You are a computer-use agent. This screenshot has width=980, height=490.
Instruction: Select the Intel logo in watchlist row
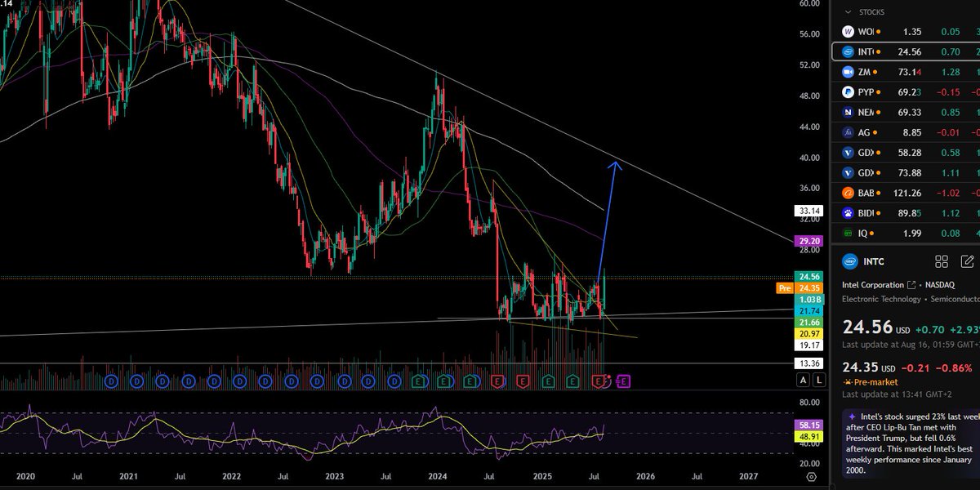pyautogui.click(x=848, y=52)
